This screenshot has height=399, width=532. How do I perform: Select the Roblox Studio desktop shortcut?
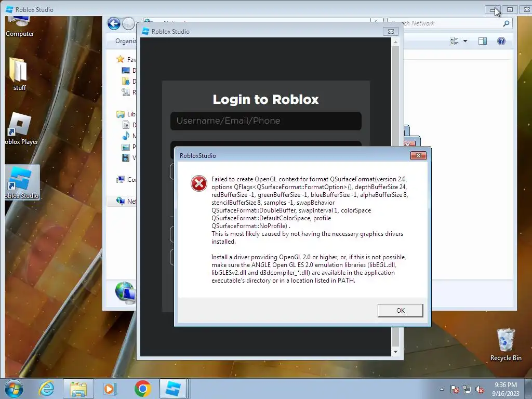[x=22, y=182]
